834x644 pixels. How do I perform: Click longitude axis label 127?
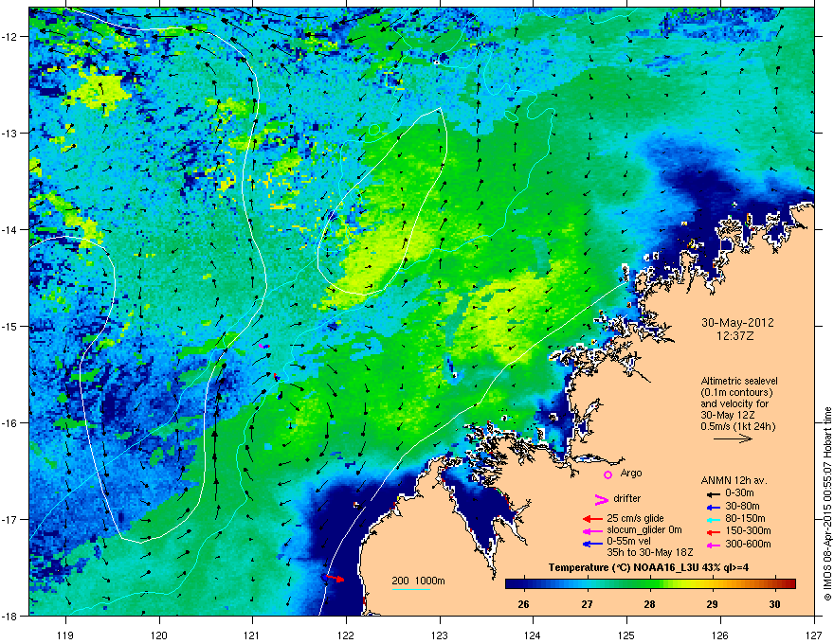(814, 635)
